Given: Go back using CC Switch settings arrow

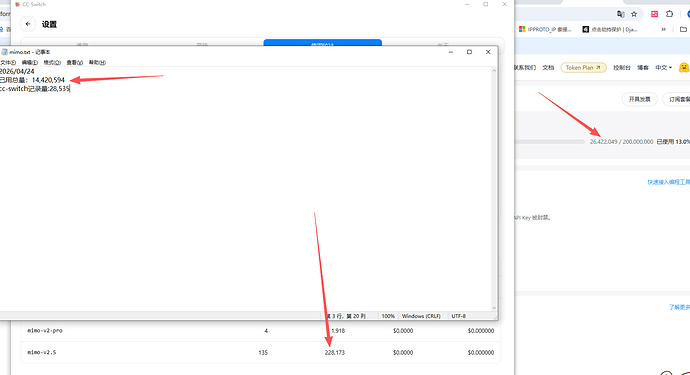Looking at the screenshot, I should click(28, 24).
